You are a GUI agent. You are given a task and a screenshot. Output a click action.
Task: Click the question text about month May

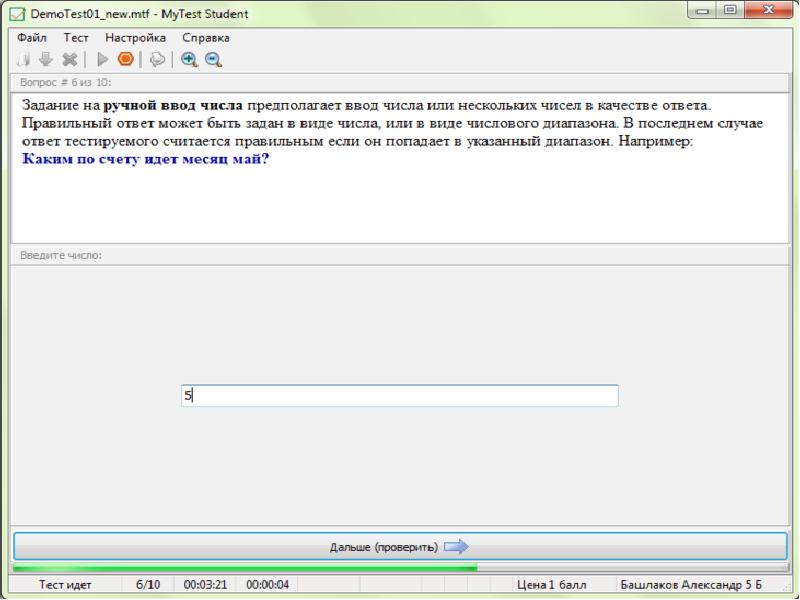146,160
